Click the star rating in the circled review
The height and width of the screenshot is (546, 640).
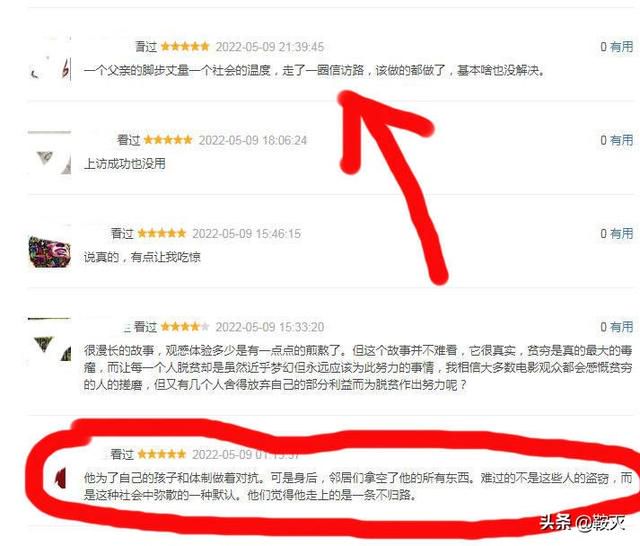(x=162, y=454)
